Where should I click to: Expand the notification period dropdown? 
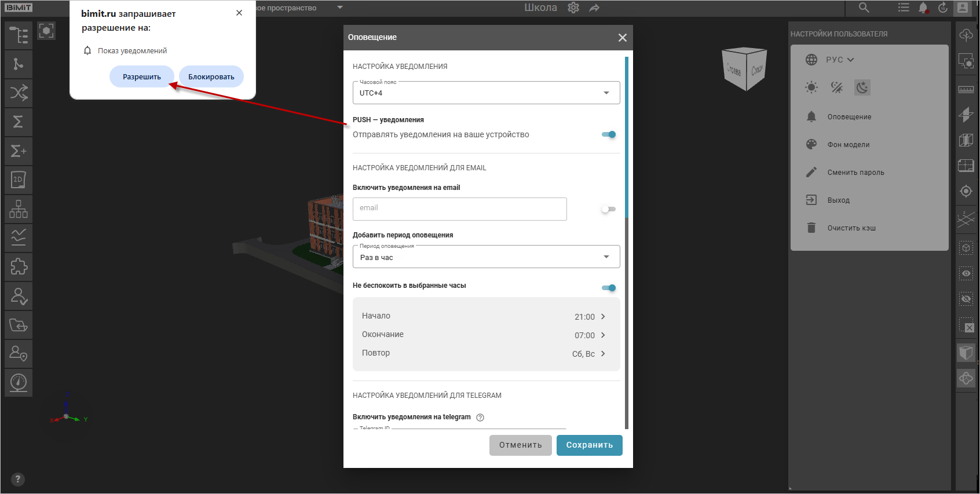tap(486, 257)
